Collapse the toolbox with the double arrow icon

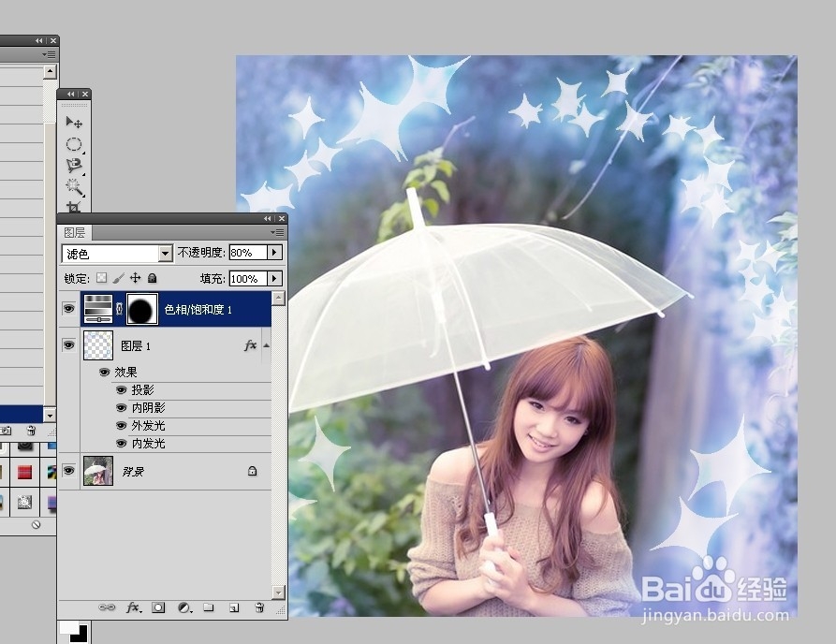[x=70, y=95]
